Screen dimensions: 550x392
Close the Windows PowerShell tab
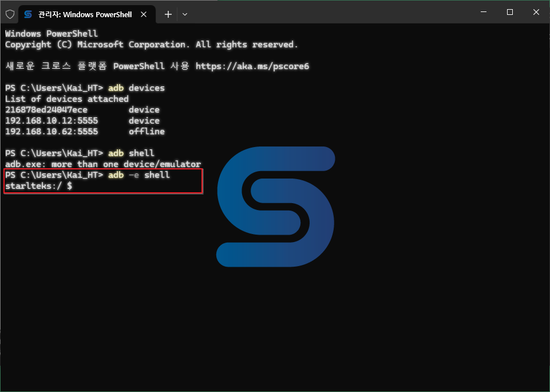144,14
